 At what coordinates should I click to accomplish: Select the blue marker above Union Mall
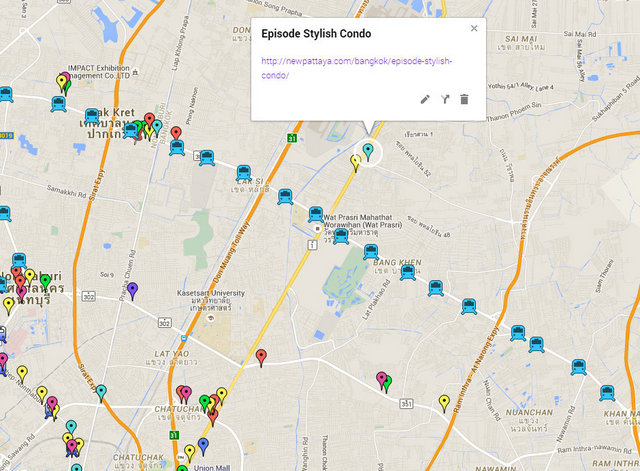(203, 446)
